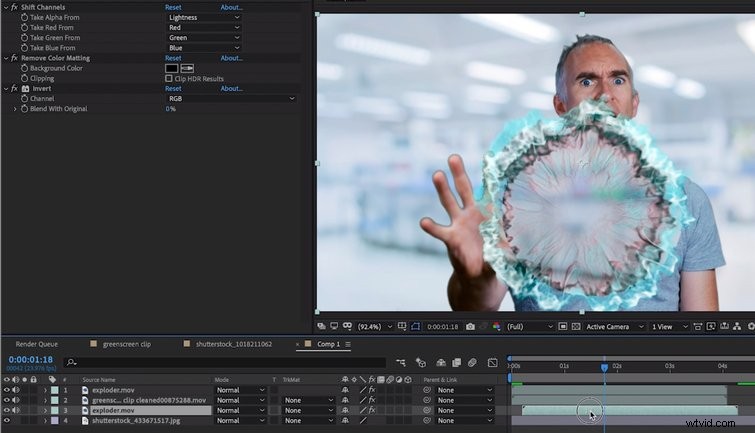Click the search magnifier icon in timeline
This screenshot has width=755, height=433.
71,362
